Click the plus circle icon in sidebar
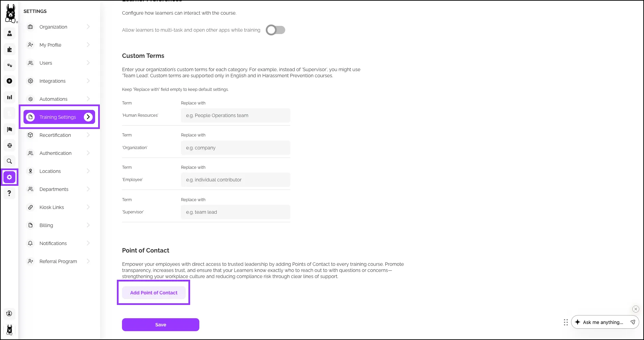The height and width of the screenshot is (340, 644). click(x=10, y=81)
